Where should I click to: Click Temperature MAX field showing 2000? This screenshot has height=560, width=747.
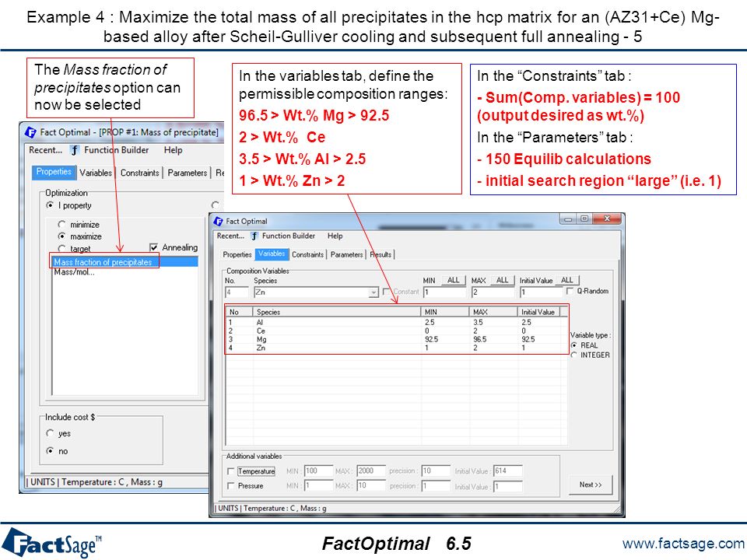[x=371, y=471]
